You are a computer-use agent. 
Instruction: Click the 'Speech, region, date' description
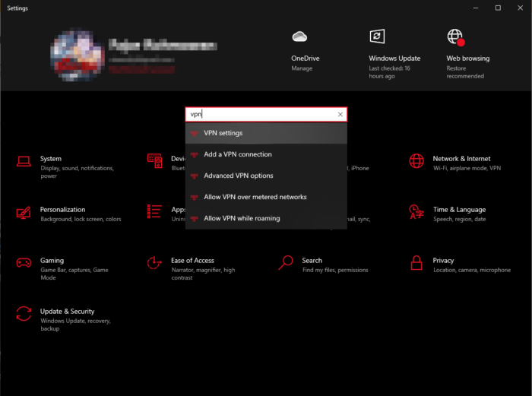pyautogui.click(x=459, y=219)
